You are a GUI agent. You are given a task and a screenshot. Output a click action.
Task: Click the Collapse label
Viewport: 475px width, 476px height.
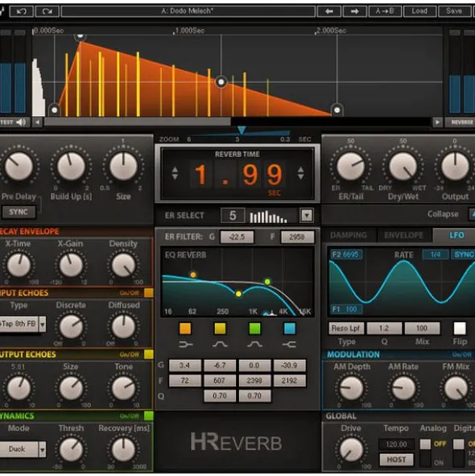443,214
